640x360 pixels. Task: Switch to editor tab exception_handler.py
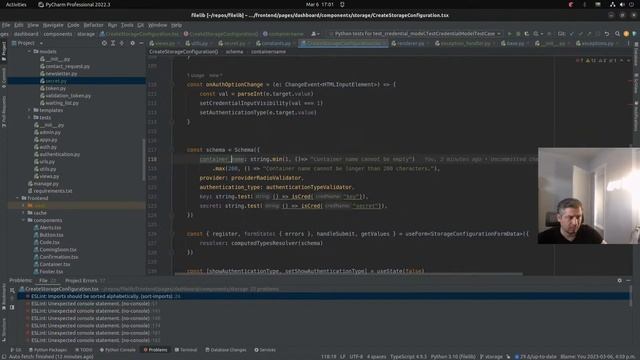click(465, 43)
